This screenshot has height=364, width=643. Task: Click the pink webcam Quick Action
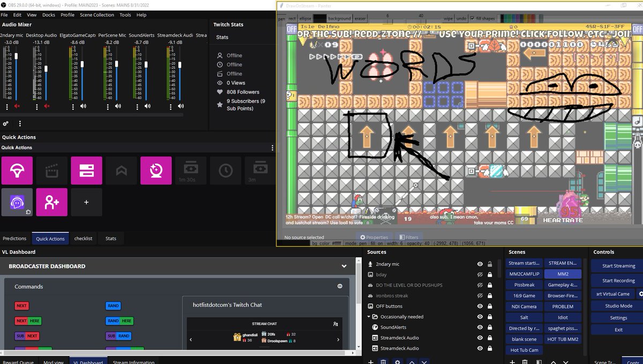[x=156, y=171]
